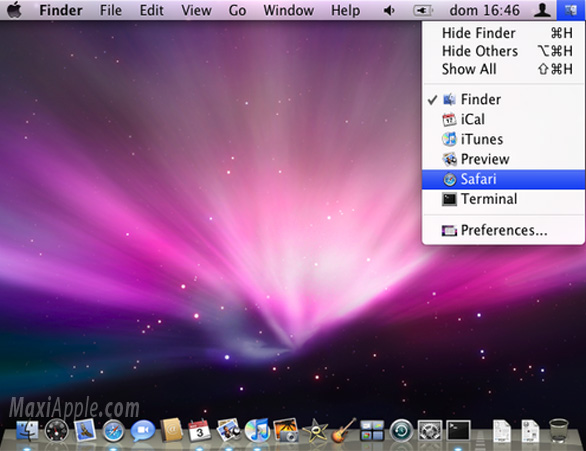Switch to Terminal from the dropdown list
The height and width of the screenshot is (451, 586).
click(x=503, y=199)
